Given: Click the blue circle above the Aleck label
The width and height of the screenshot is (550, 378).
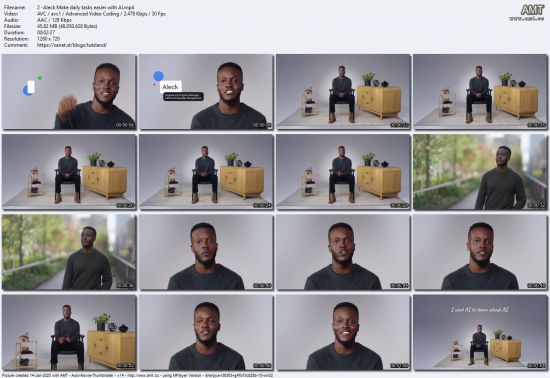Looking at the screenshot, I should click(159, 76).
